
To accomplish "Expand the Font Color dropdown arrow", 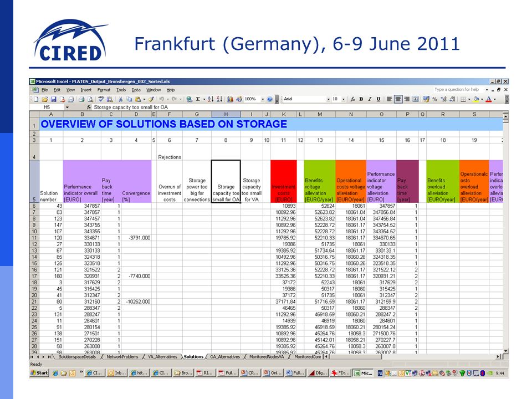I will 495,99.
